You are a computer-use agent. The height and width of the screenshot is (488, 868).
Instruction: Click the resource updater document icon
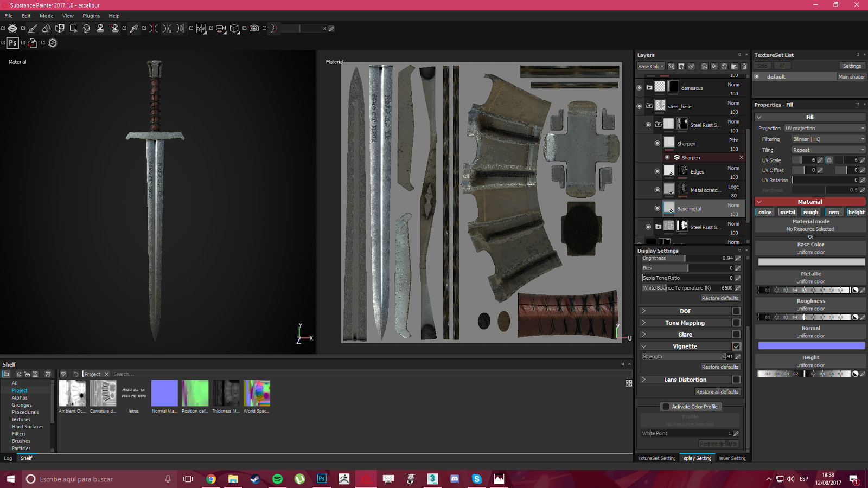pos(33,43)
